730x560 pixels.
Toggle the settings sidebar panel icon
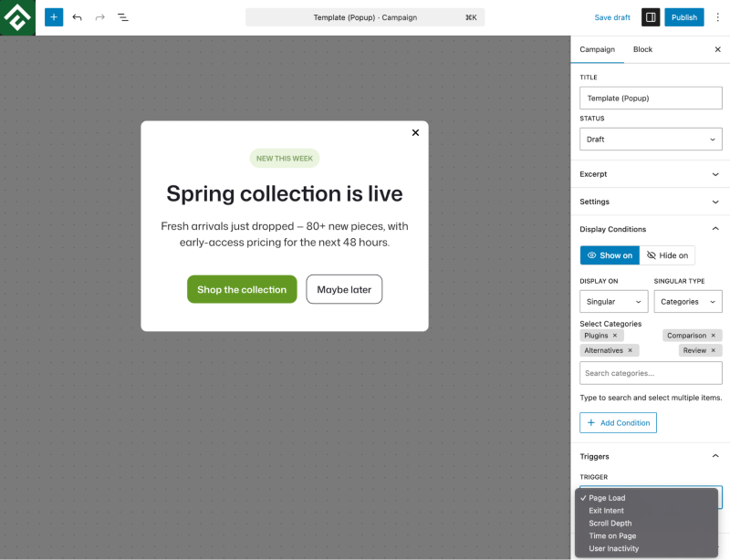tap(651, 17)
